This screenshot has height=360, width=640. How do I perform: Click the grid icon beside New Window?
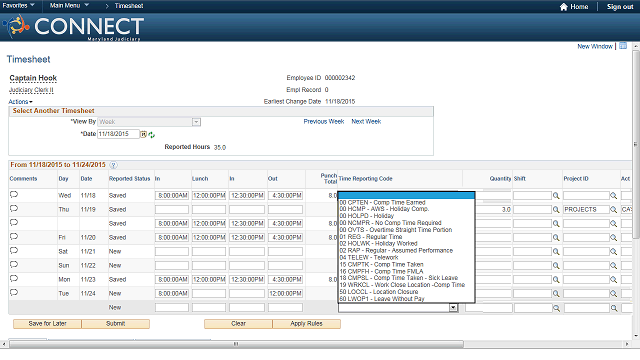(623, 46)
